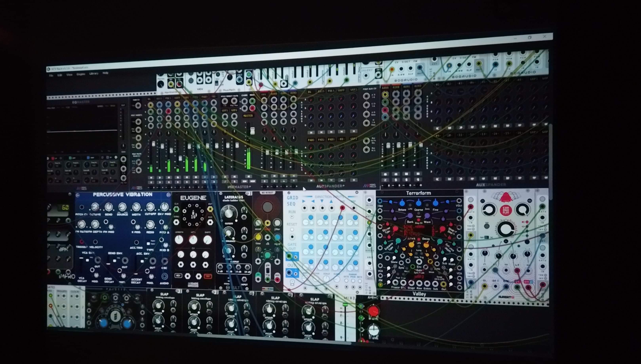Click the red Shaper Type knob on Terrorform

(x=395, y=229)
